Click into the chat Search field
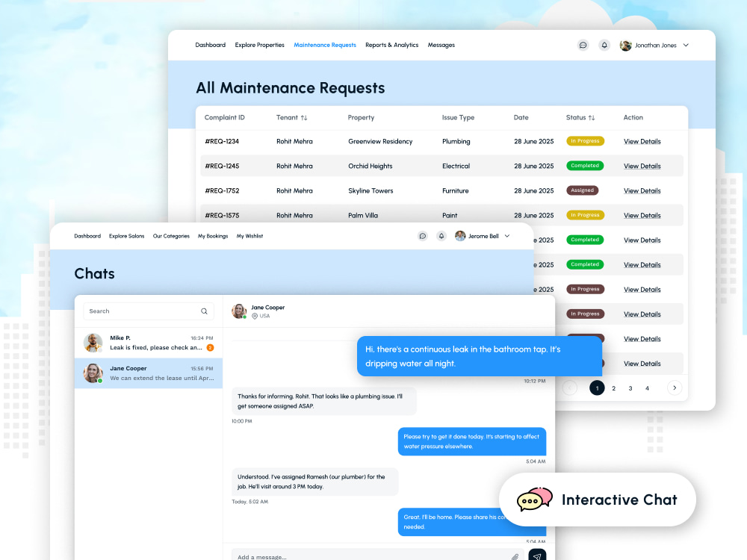 click(149, 311)
